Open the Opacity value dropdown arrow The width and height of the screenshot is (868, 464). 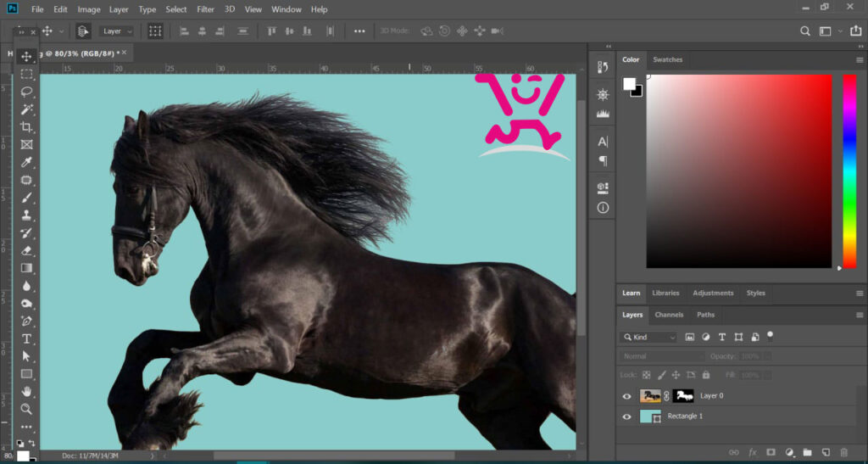coord(767,356)
